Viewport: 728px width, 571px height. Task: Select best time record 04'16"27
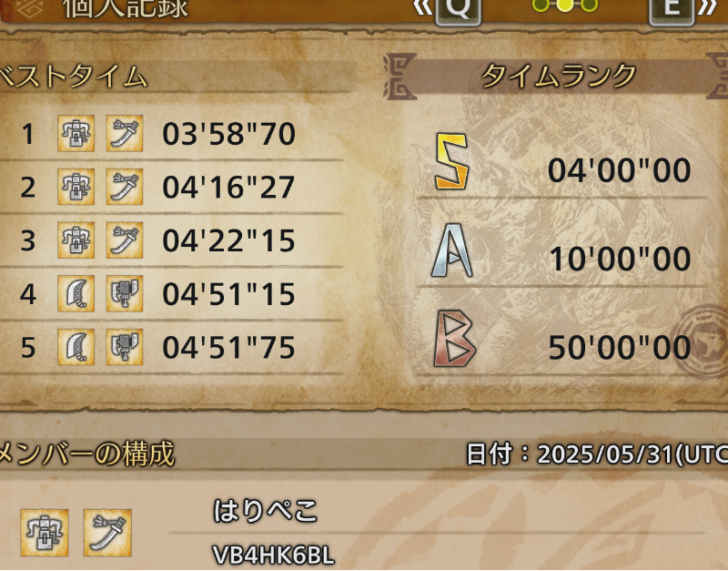228,187
